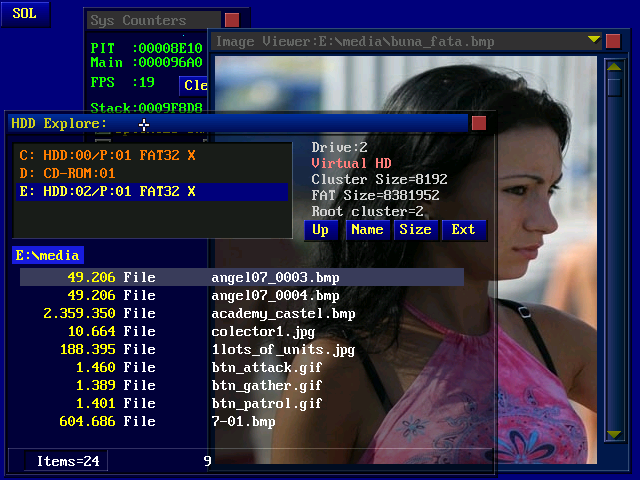The width and height of the screenshot is (640, 480).
Task: Select file 7-01.bmp
Action: [x=242, y=421]
